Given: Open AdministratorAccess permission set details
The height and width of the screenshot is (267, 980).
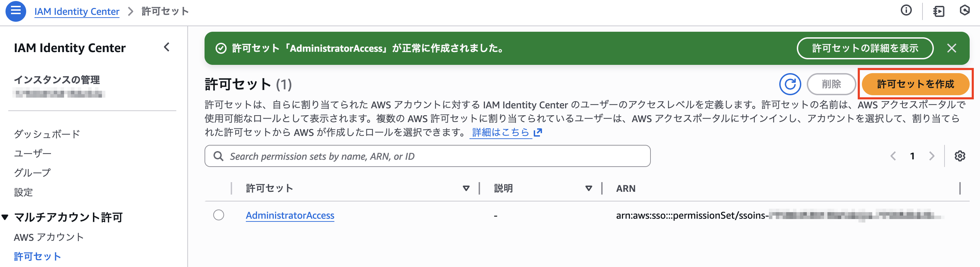Looking at the screenshot, I should click(x=290, y=215).
